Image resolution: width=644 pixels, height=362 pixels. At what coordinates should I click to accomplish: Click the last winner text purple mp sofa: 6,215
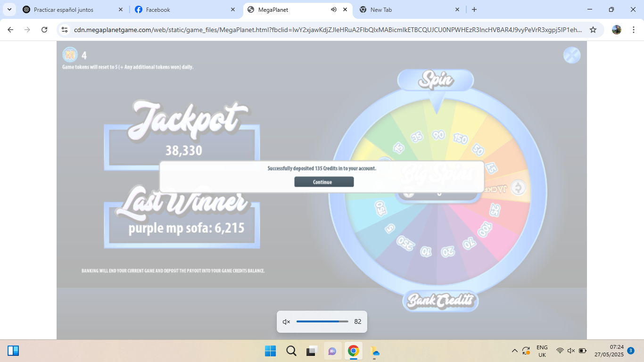pos(187,228)
